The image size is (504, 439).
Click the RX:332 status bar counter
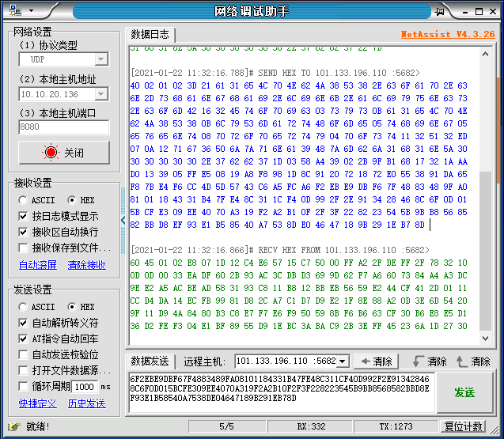311,427
